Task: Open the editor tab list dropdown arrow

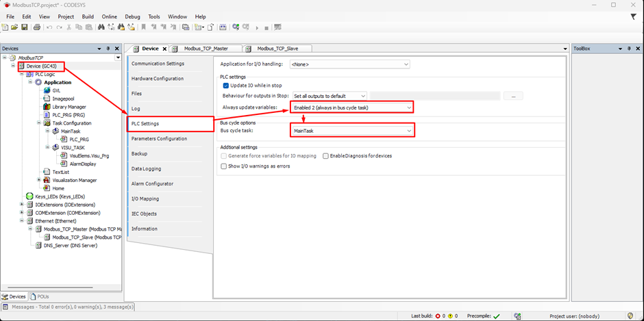Action: click(566, 49)
